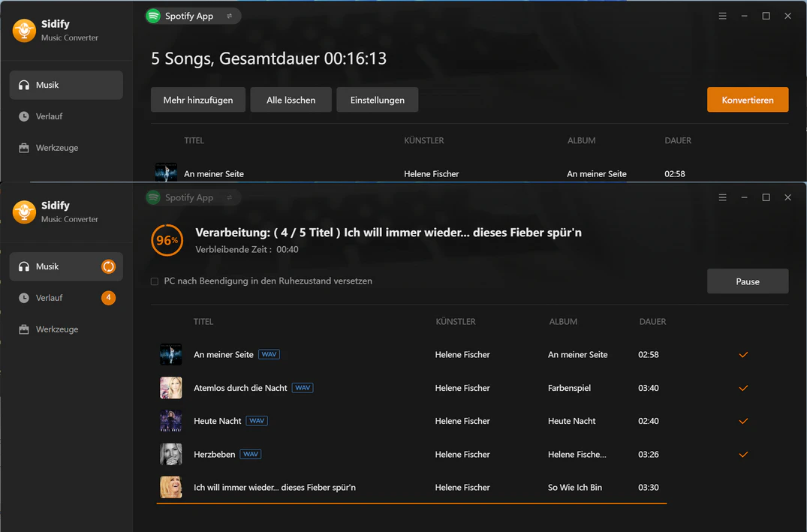Click the swap arrows icon beside Spotify App in the top window

pos(230,16)
